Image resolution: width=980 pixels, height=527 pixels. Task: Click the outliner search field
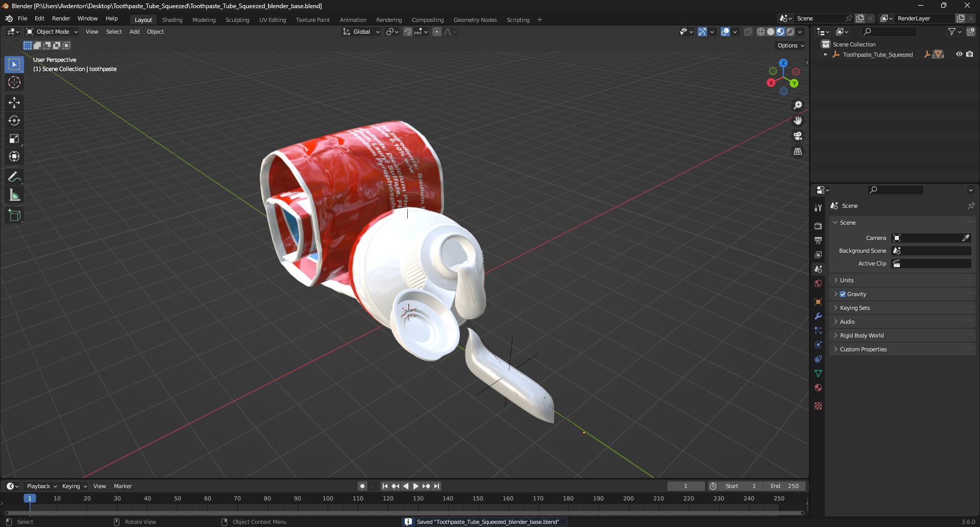(x=889, y=32)
